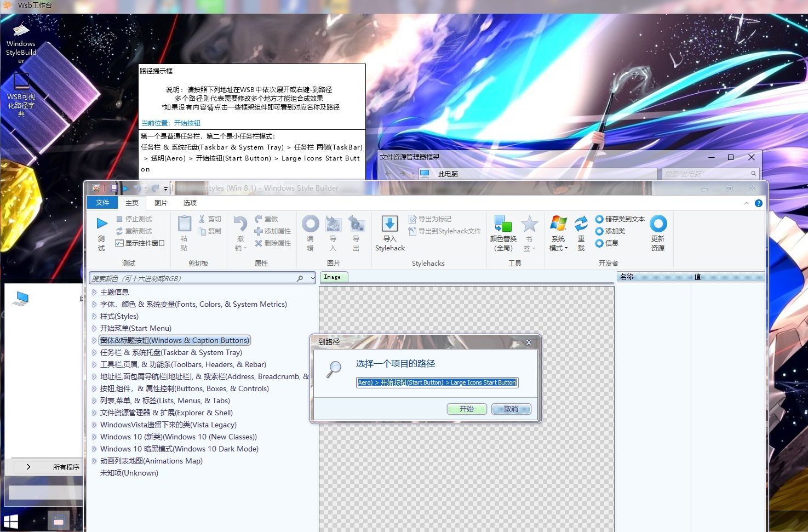Select the 未知项(Unknown) tree item

tap(129, 473)
